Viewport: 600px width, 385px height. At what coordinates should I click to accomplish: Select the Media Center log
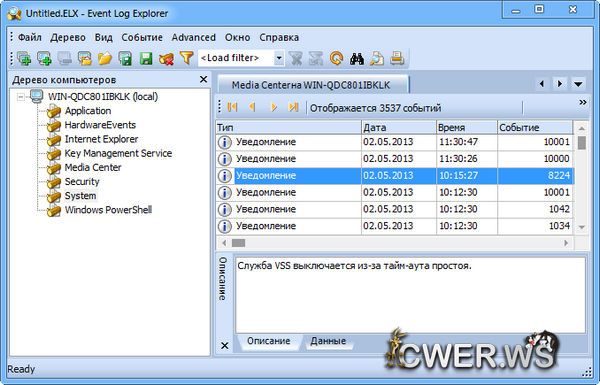tap(93, 168)
